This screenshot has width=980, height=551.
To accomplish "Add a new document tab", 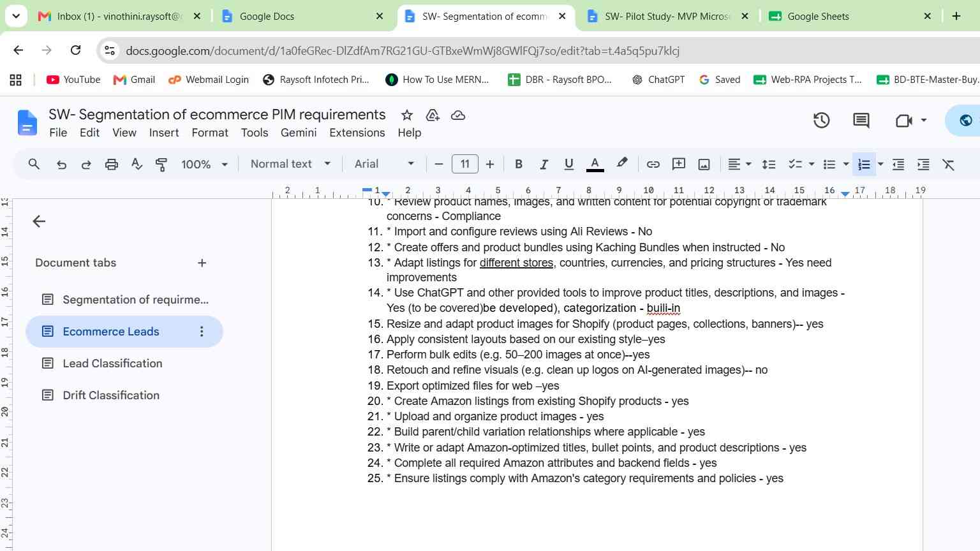I will tap(202, 263).
